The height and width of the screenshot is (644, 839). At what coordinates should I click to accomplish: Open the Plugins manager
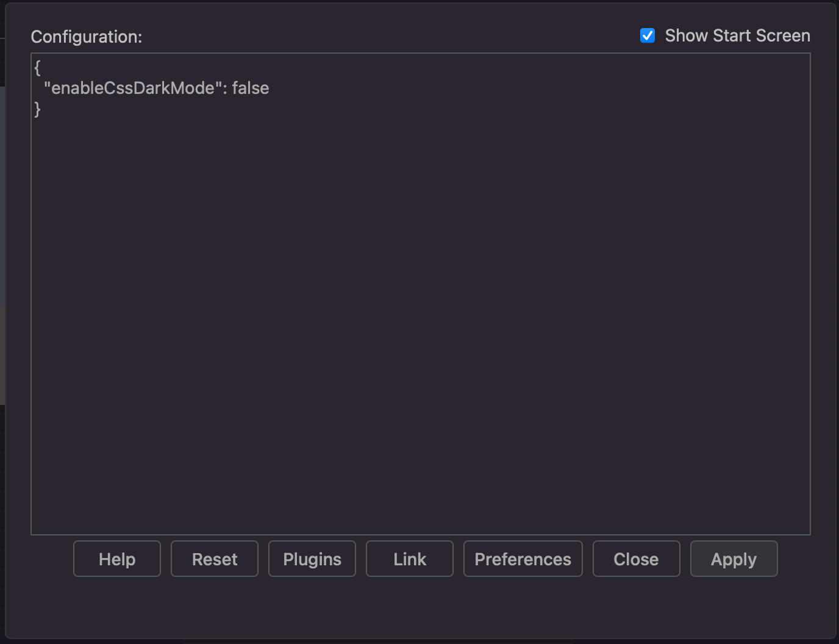coord(312,559)
